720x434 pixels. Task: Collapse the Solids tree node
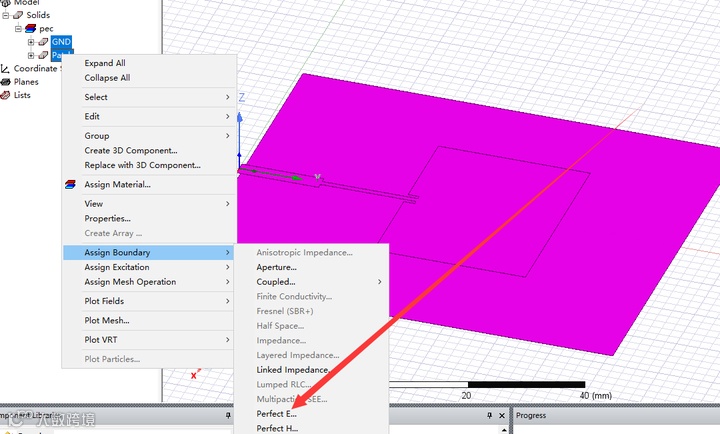6,15
